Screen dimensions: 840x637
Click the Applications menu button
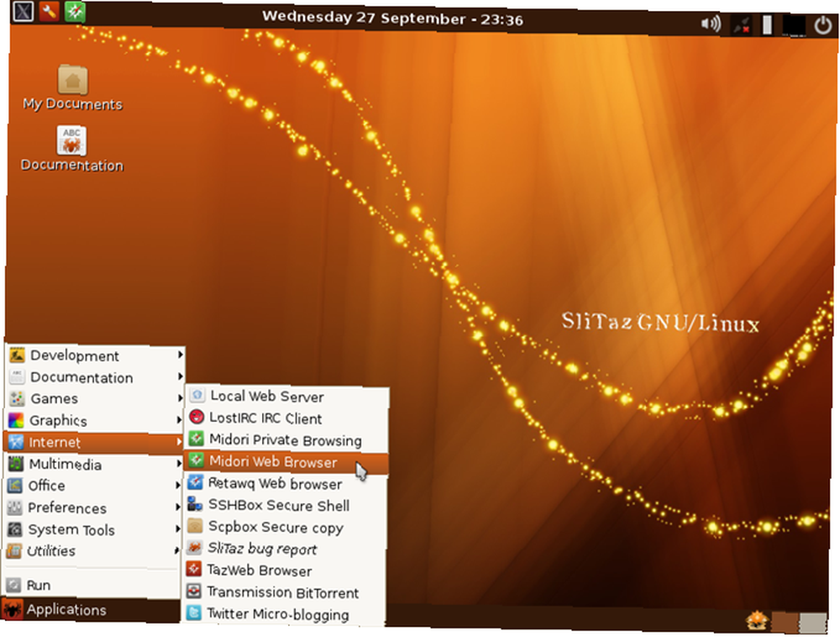click(x=91, y=609)
